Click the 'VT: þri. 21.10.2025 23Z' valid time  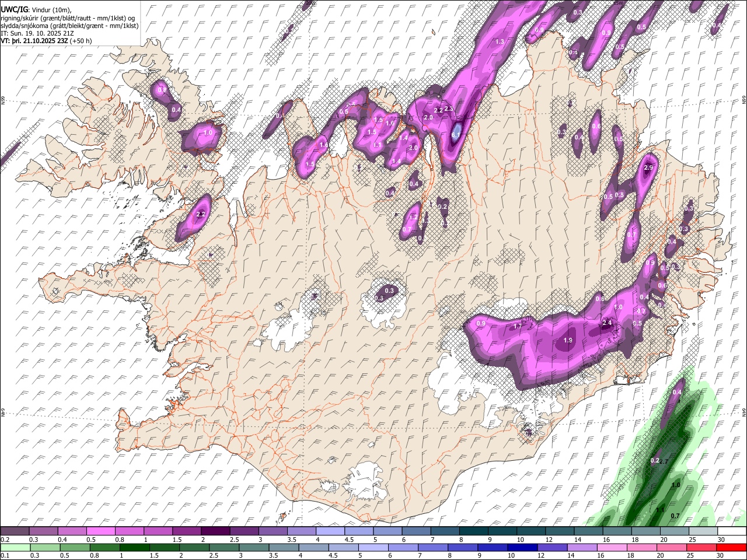point(34,41)
